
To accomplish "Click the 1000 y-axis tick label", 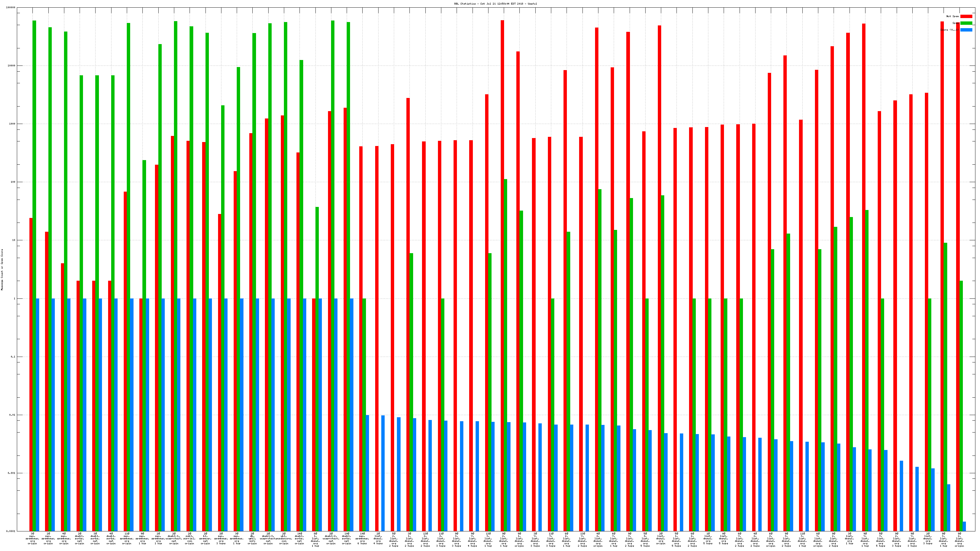I will click(x=12, y=124).
